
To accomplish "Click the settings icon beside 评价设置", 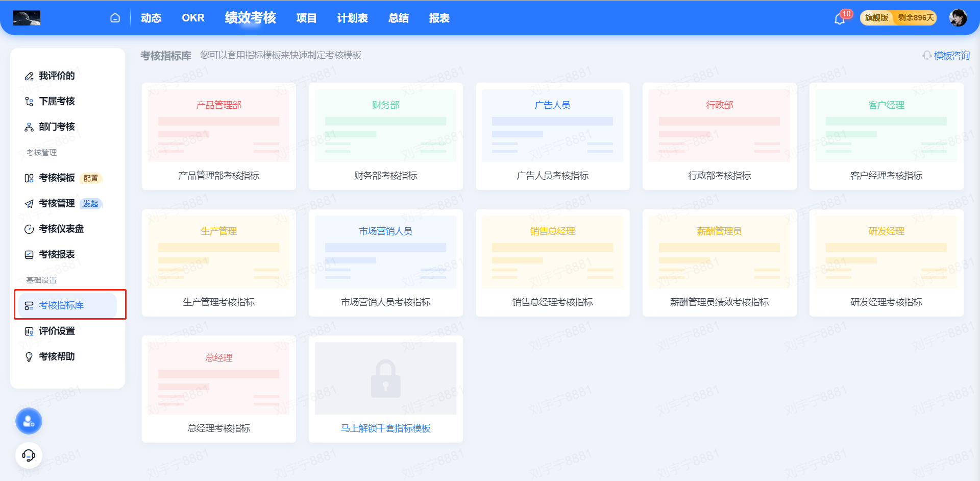I will click(29, 331).
